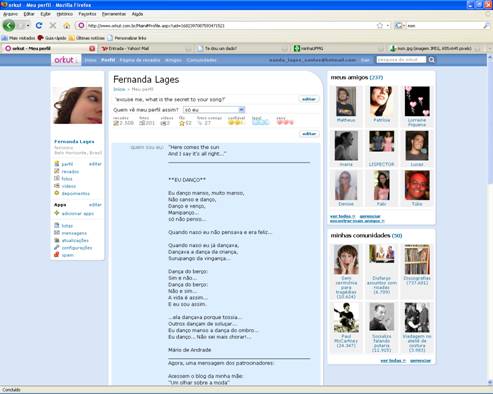This screenshot has height=394, width=493.
Task: Open configurações in the left sidebar
Action: 77,248
